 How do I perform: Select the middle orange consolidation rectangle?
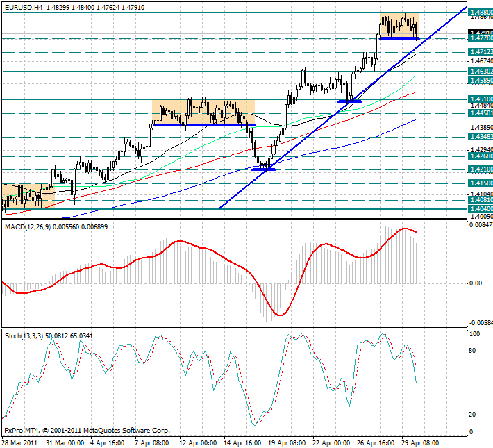[x=203, y=113]
